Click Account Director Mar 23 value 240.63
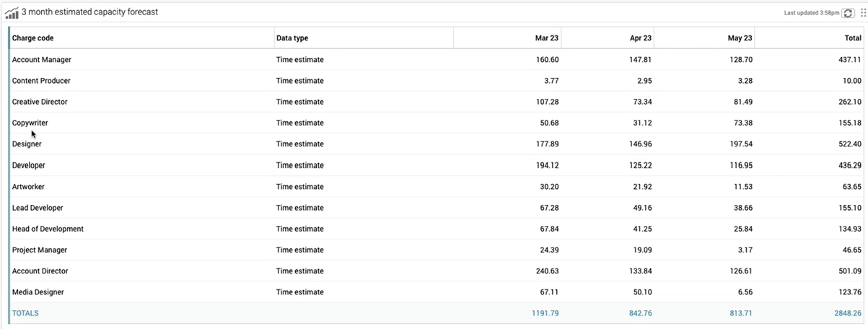The image size is (868, 329). tap(545, 271)
